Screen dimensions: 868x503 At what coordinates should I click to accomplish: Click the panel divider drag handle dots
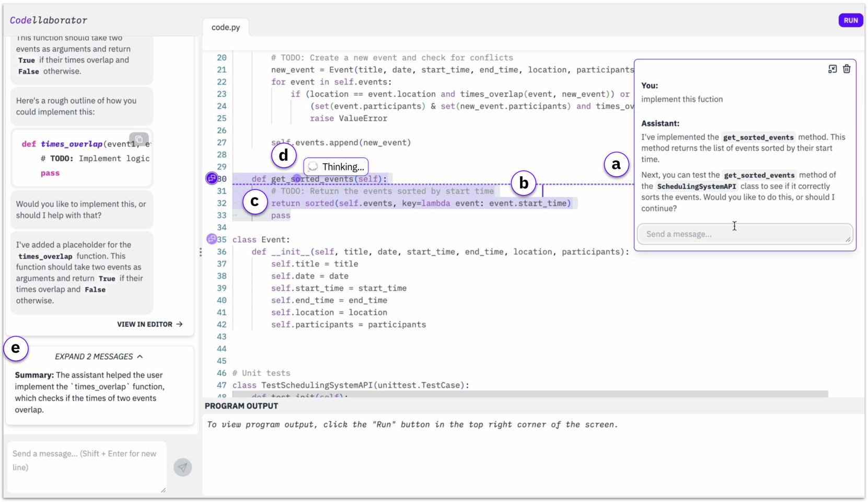(200, 252)
